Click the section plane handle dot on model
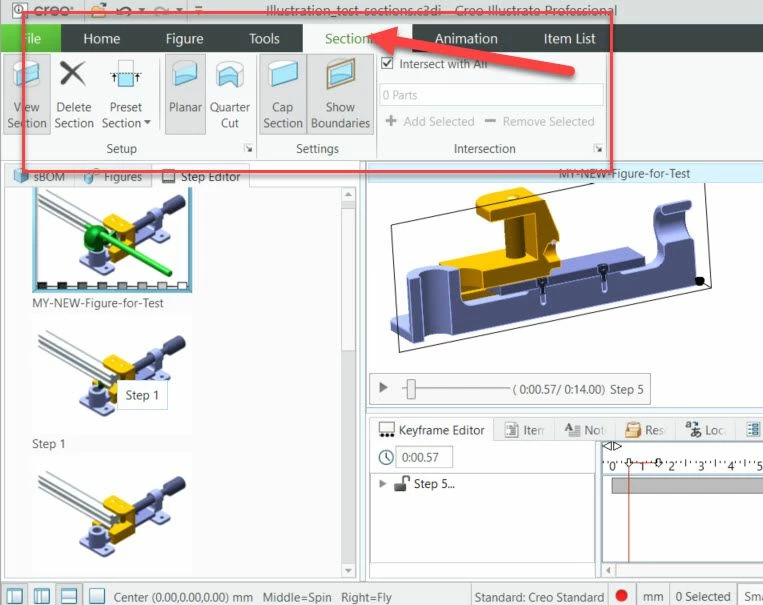763x605 pixels. pos(700,281)
